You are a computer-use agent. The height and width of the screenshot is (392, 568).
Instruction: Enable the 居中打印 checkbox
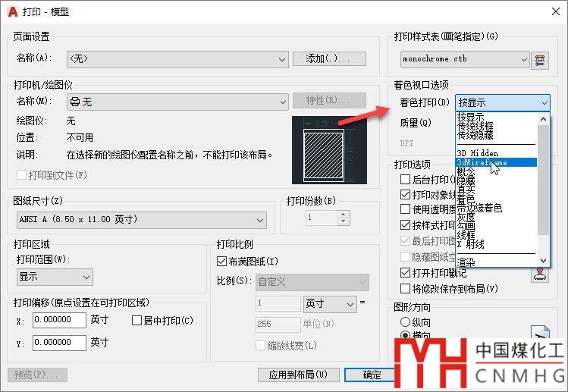[x=137, y=320]
